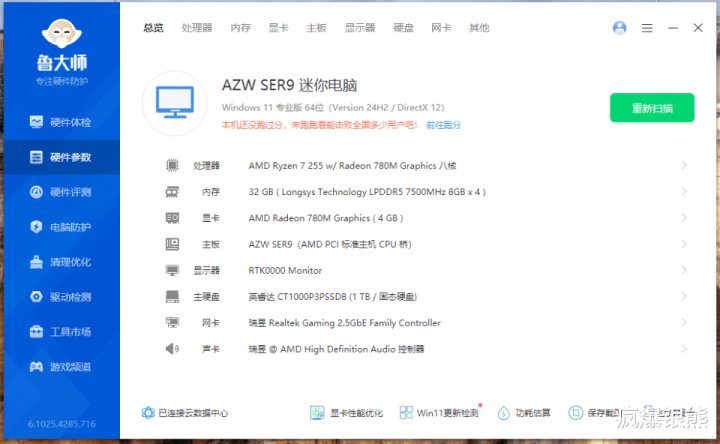Screen dimensions: 720x444
Task: Switch to 其他 tab
Action: click(479, 28)
